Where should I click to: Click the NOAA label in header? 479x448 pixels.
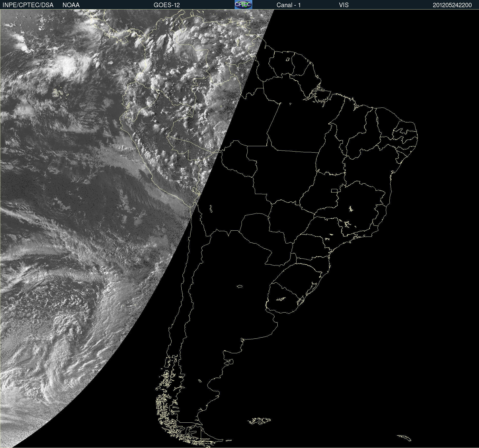pos(71,5)
